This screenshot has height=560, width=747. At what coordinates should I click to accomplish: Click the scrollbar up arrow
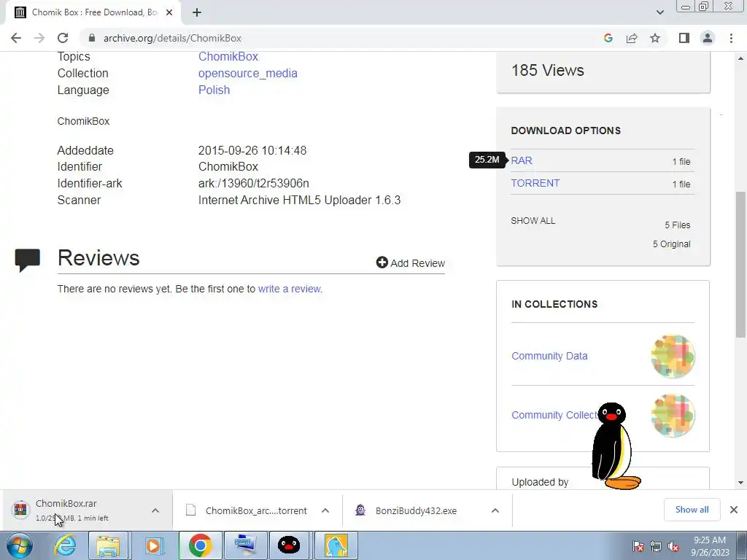[741, 58]
